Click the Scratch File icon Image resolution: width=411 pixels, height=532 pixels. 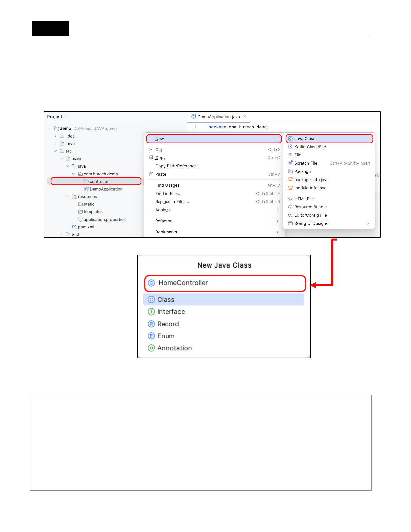[290, 163]
